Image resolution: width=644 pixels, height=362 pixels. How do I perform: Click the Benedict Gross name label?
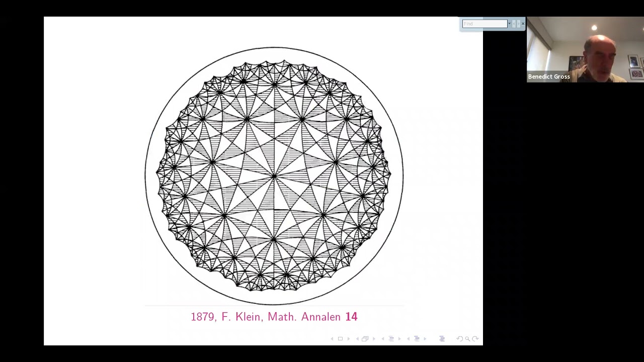tap(549, 77)
